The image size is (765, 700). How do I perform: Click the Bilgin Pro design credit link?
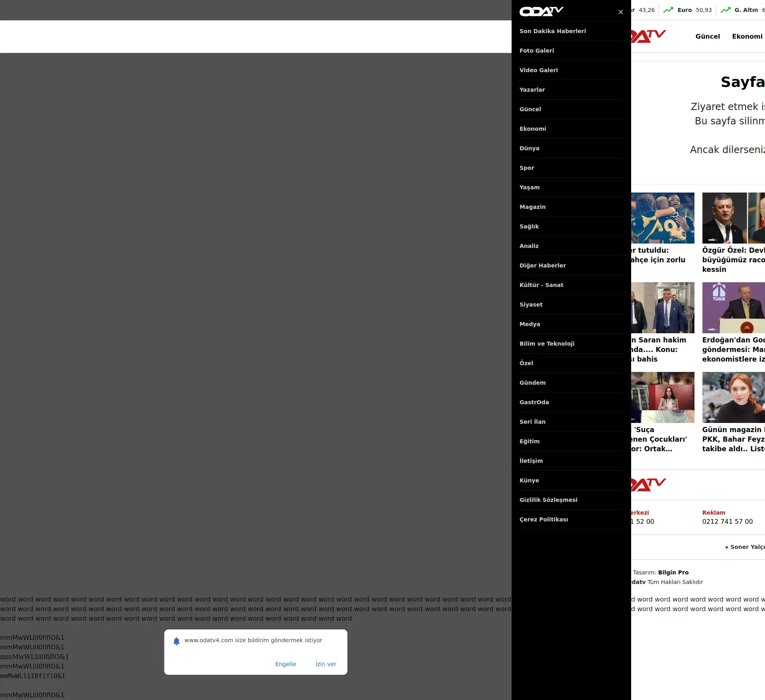[x=673, y=572]
